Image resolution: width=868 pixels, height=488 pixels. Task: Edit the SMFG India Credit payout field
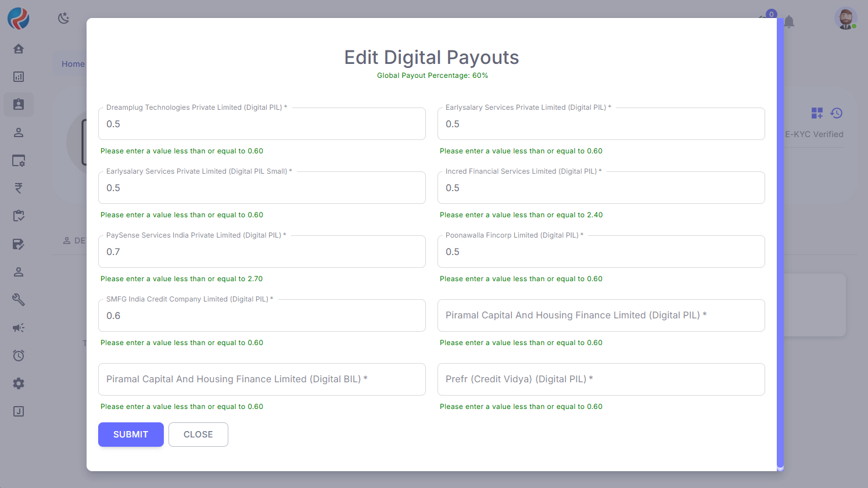(261, 316)
